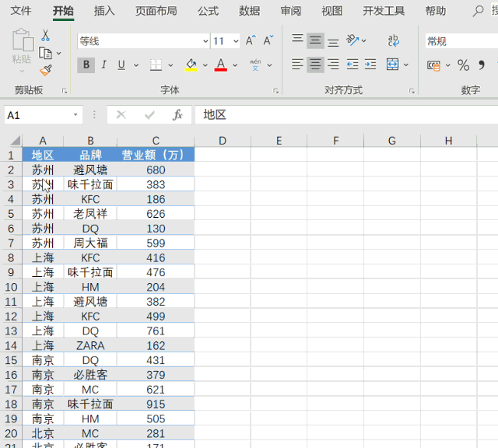This screenshot has width=498, height=448.
Task: Click the wén phonetic guide icon
Action: [255, 65]
